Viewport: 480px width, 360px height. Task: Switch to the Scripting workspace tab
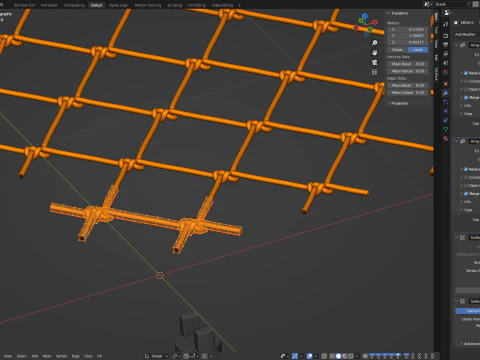pyautogui.click(x=174, y=5)
